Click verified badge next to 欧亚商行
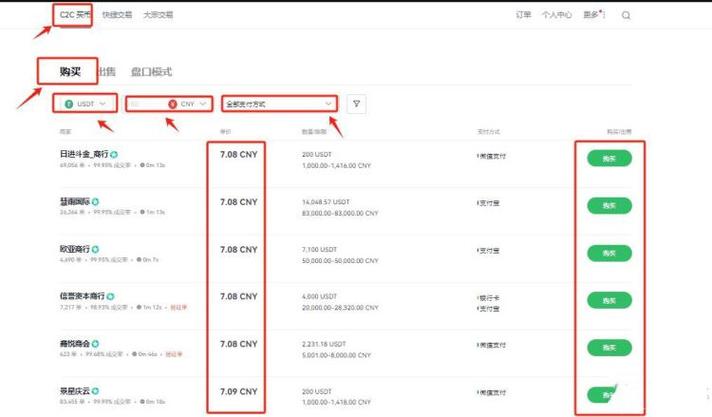The image size is (712, 417). coord(96,249)
